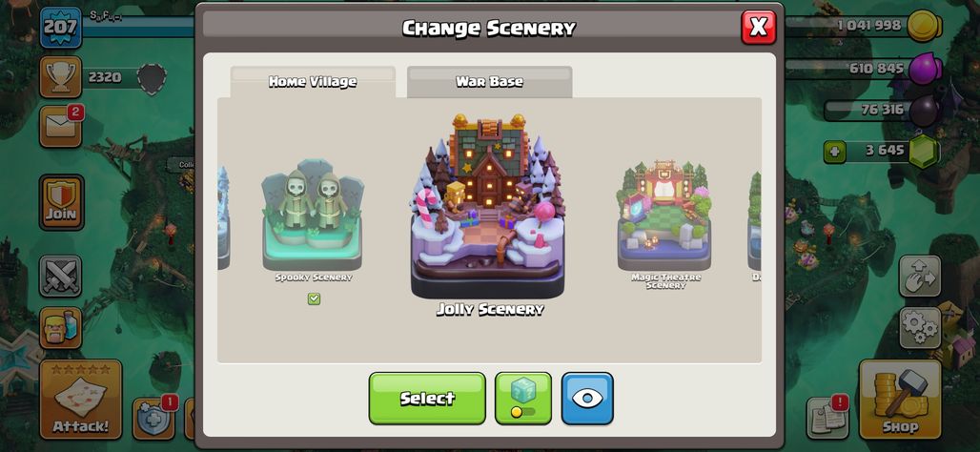The height and width of the screenshot is (452, 980).
Task: Open the mail inbox icon
Action: point(60,126)
